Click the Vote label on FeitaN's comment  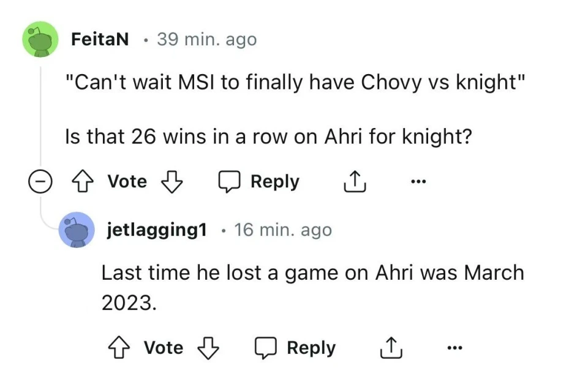click(127, 182)
